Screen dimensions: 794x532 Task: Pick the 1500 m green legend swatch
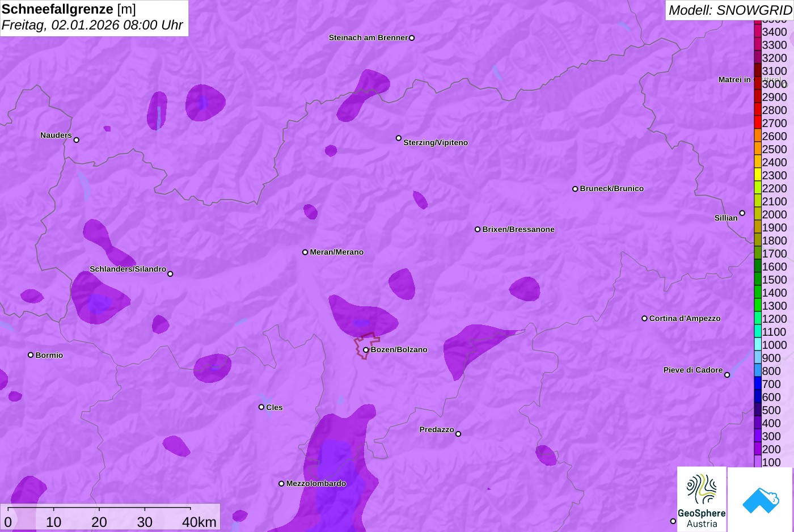click(757, 280)
